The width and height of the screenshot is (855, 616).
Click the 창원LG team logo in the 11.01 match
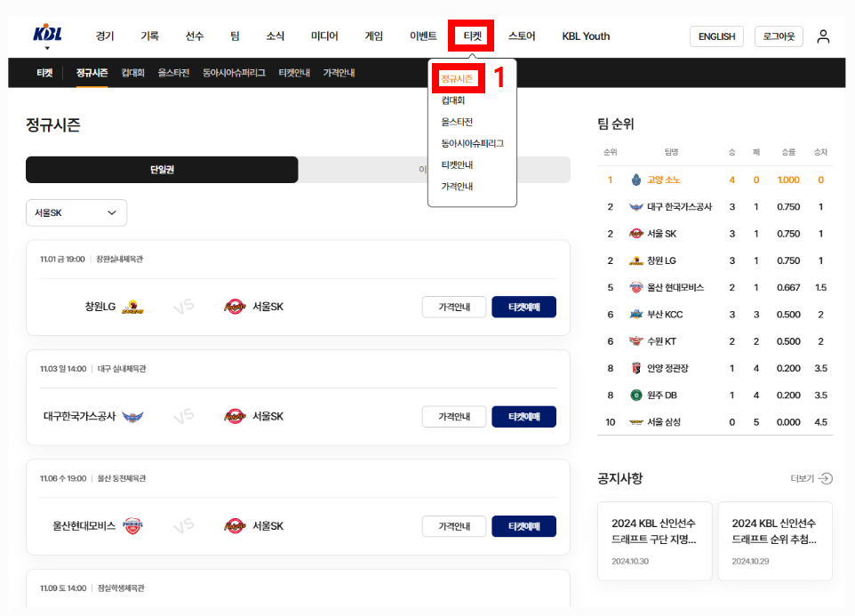pyautogui.click(x=132, y=307)
